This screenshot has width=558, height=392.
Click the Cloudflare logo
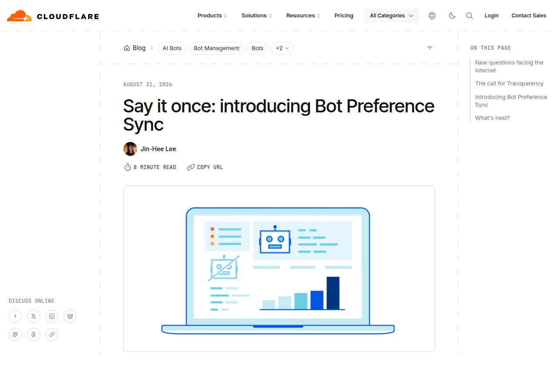[x=53, y=16]
